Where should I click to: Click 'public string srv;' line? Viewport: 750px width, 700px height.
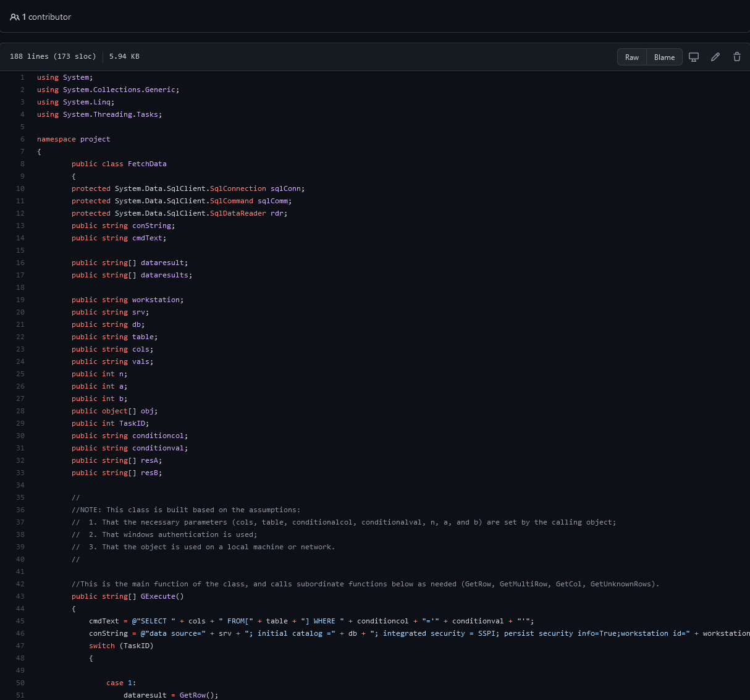click(x=111, y=312)
